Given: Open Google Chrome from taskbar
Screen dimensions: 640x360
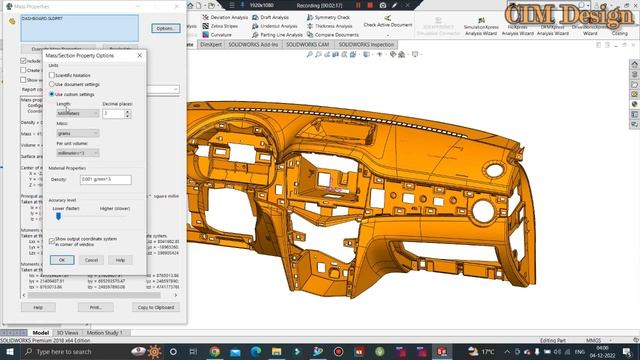Looking at the screenshot, I should (x=215, y=351).
